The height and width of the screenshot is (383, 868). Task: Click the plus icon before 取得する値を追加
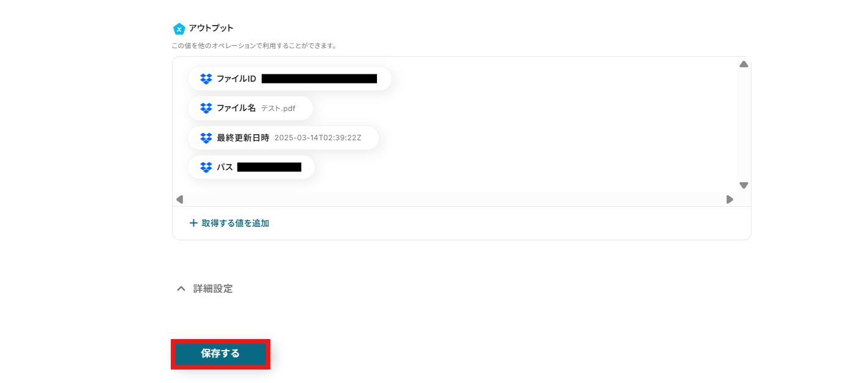[x=193, y=223]
